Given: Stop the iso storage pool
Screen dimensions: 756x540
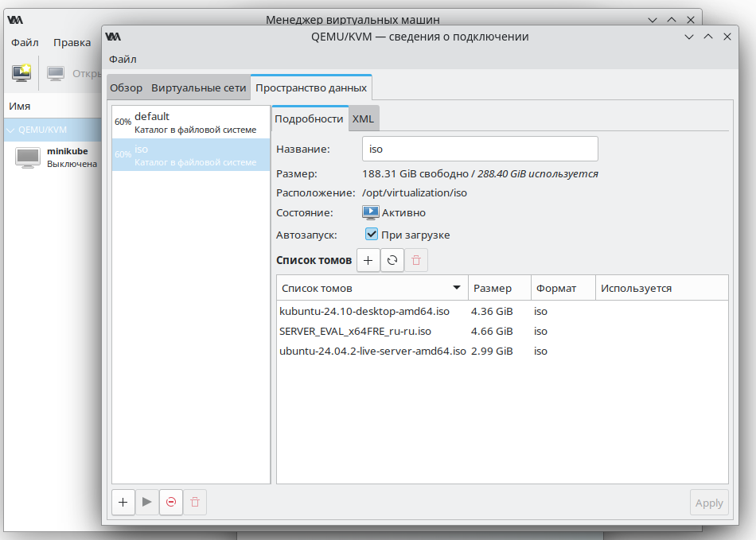Looking at the screenshot, I should pos(171,502).
